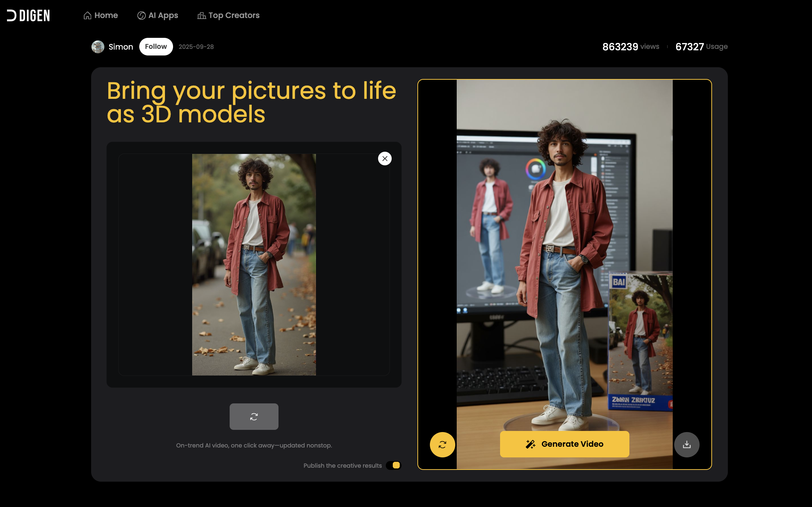Click the gray regenerate button below the upload
This screenshot has width=812, height=507.
[254, 417]
